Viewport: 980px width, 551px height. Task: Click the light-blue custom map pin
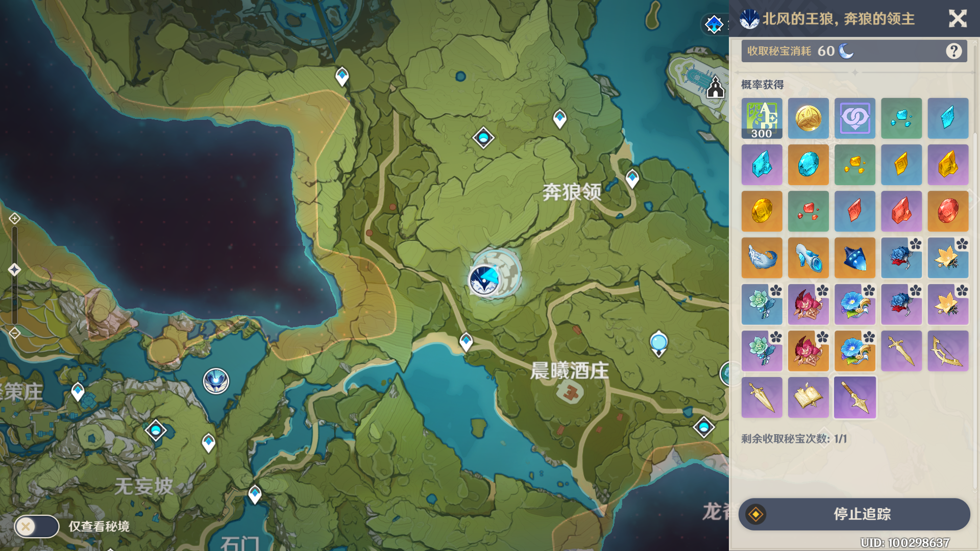coord(658,344)
